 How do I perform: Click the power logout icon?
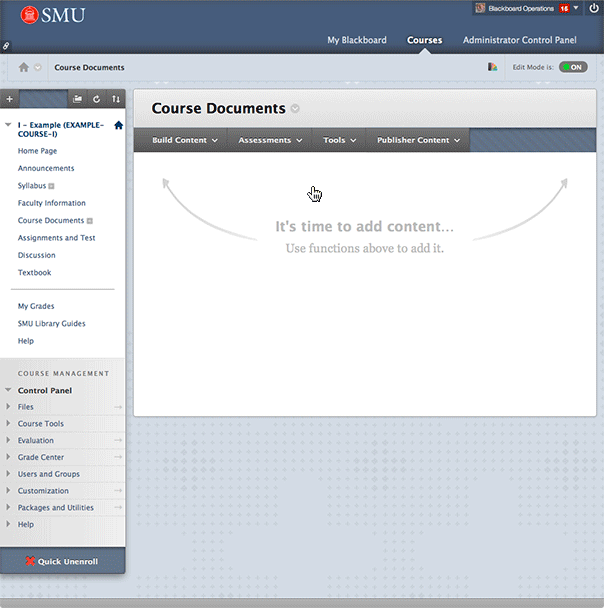click(593, 8)
